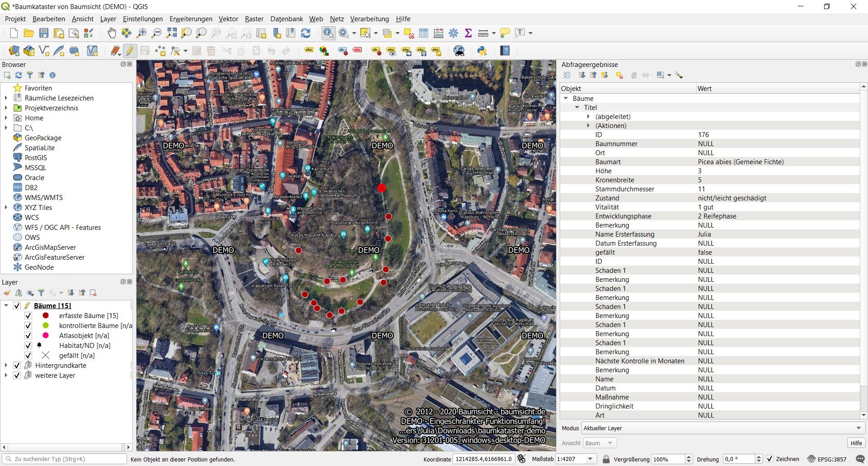Toggle the kontrollierte Bäume legend checkbox
The image size is (868, 466).
click(x=28, y=325)
